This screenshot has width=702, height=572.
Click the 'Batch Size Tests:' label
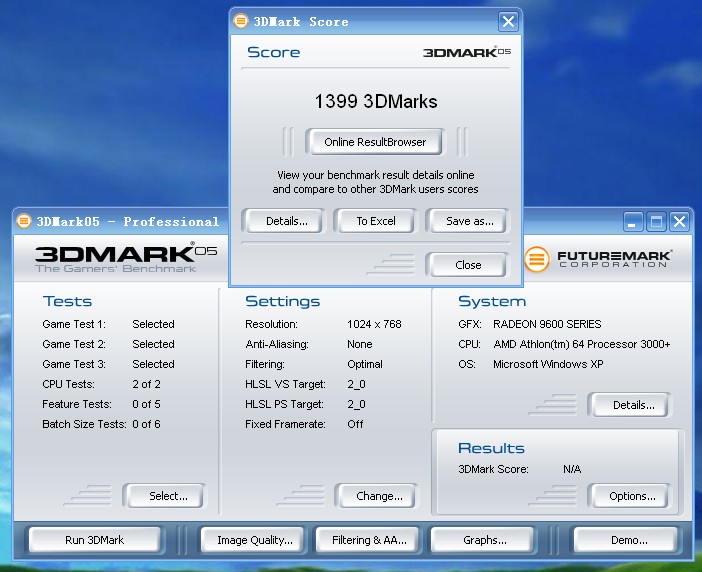84,424
